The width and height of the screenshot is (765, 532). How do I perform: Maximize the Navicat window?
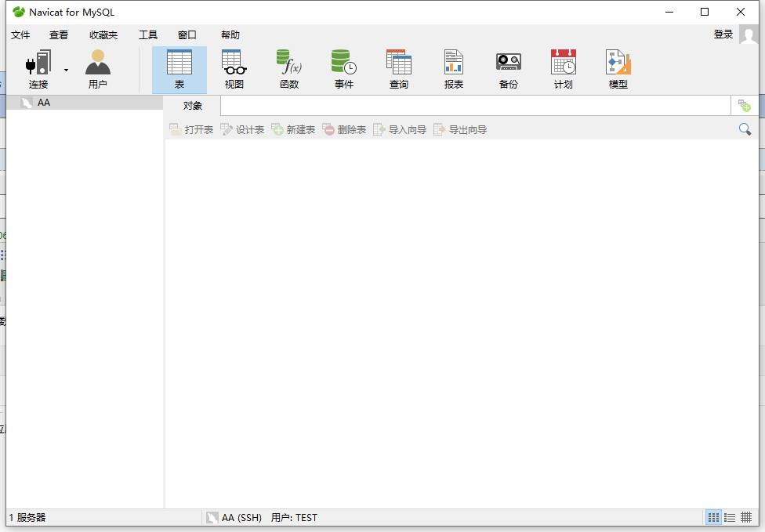tap(705, 12)
